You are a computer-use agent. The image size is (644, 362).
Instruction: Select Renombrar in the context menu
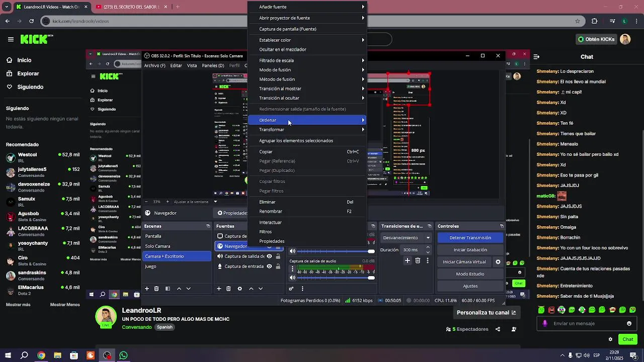pyautogui.click(x=307, y=212)
